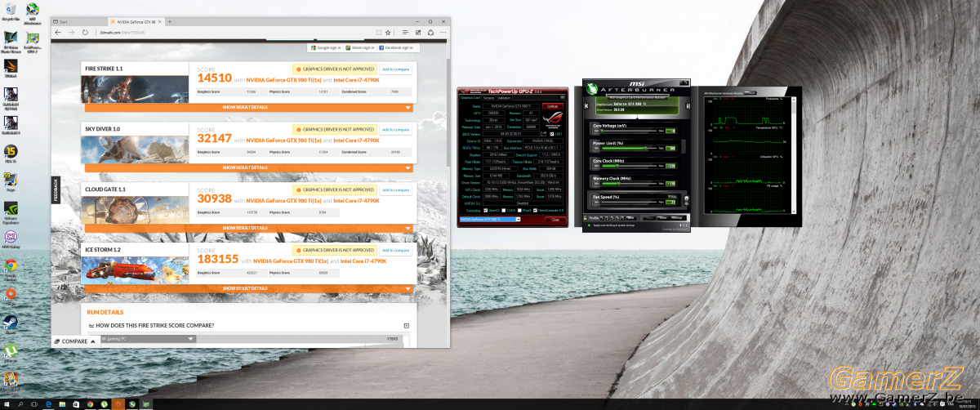Open the Windows Start menu
980x410 pixels.
click(x=7, y=403)
